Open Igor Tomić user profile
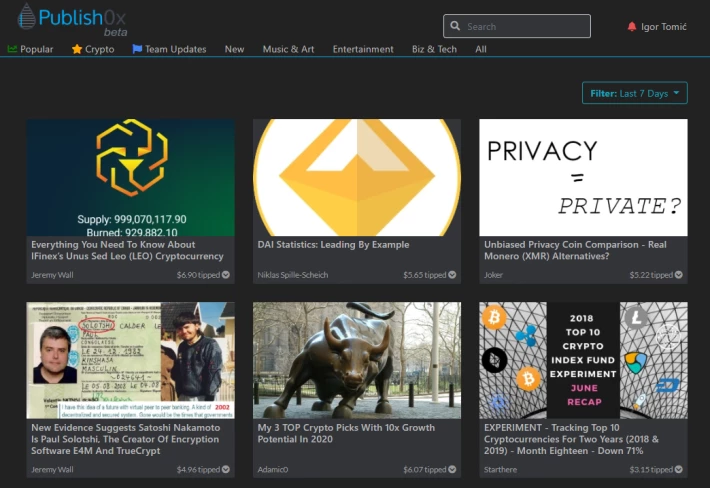 tap(664, 27)
